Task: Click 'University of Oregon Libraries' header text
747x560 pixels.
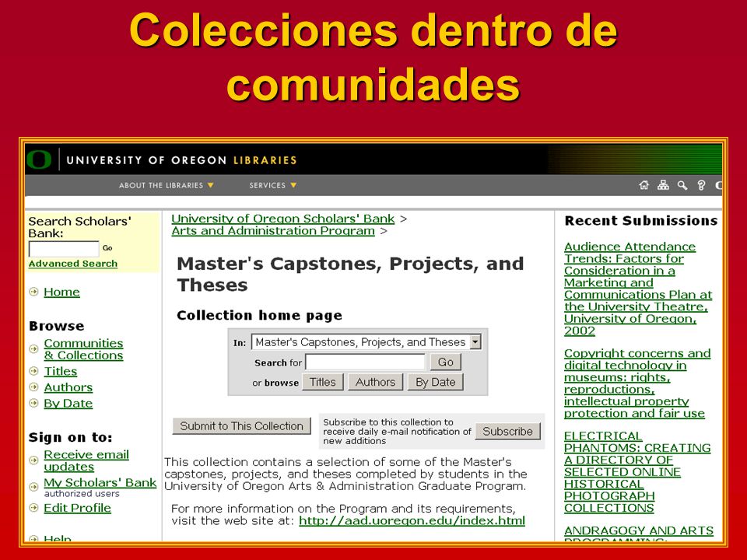Action: pos(181,160)
